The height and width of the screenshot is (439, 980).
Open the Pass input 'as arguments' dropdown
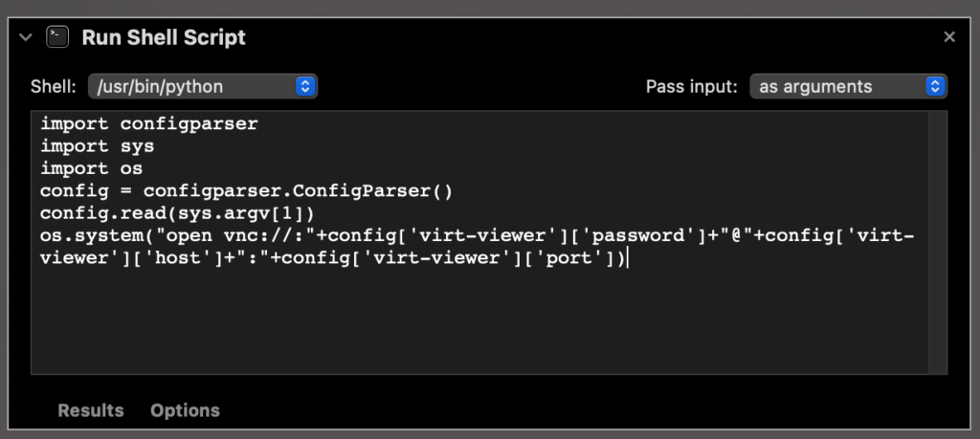(848, 86)
